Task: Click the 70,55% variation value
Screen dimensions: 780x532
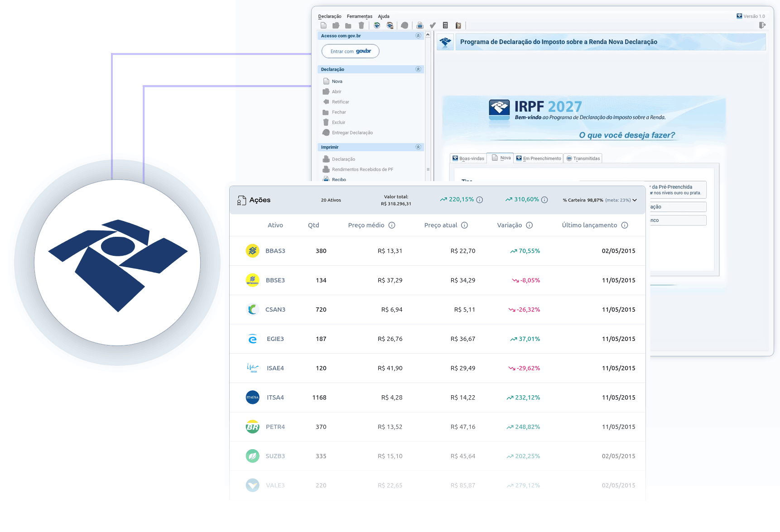Action: 530,251
